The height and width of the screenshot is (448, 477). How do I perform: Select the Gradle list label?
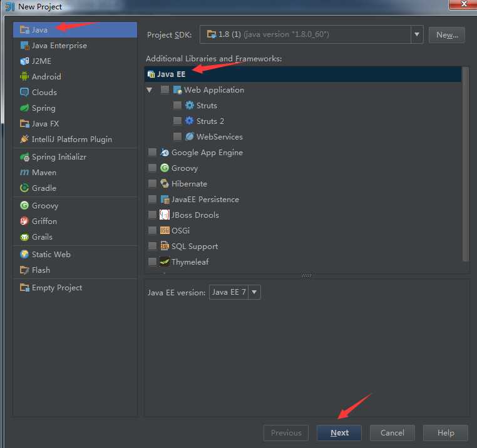tap(44, 188)
